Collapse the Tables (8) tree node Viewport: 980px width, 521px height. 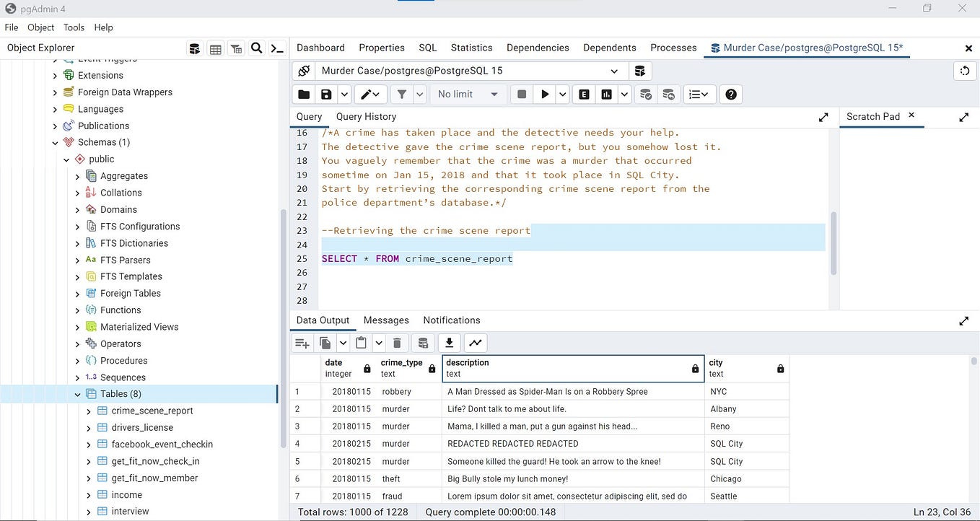78,394
